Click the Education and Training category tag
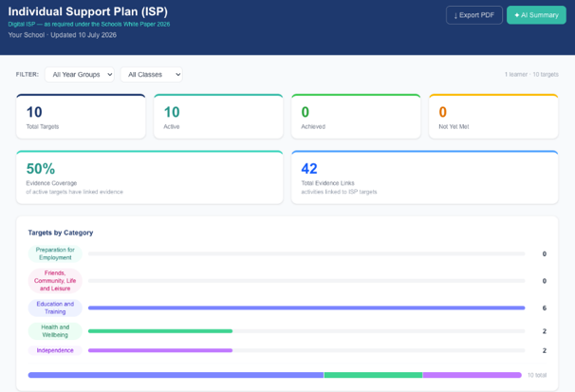 [55, 308]
